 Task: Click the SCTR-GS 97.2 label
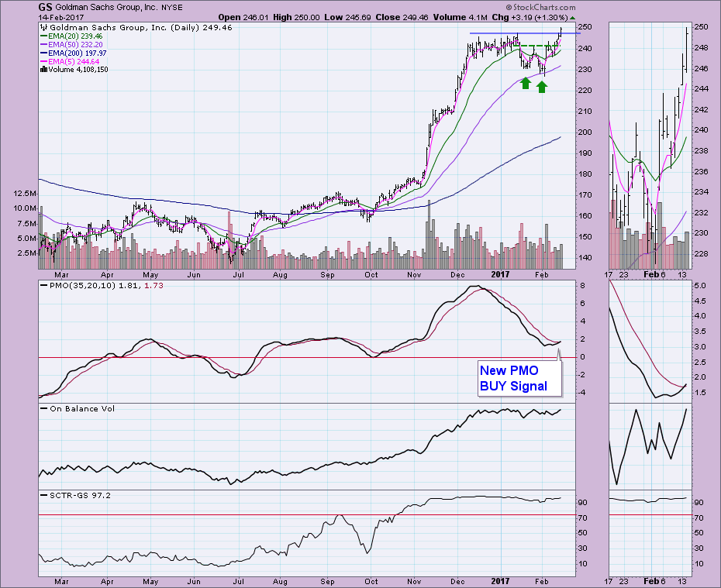pyautogui.click(x=80, y=495)
